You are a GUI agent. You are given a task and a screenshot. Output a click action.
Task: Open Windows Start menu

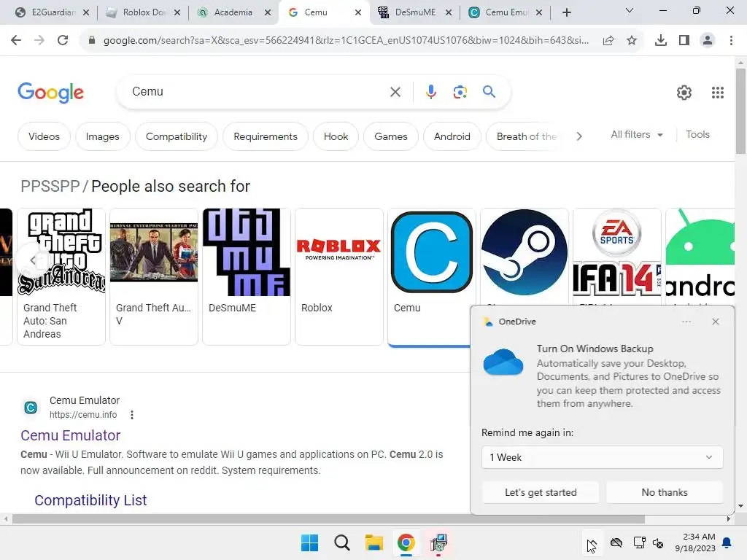(309, 542)
